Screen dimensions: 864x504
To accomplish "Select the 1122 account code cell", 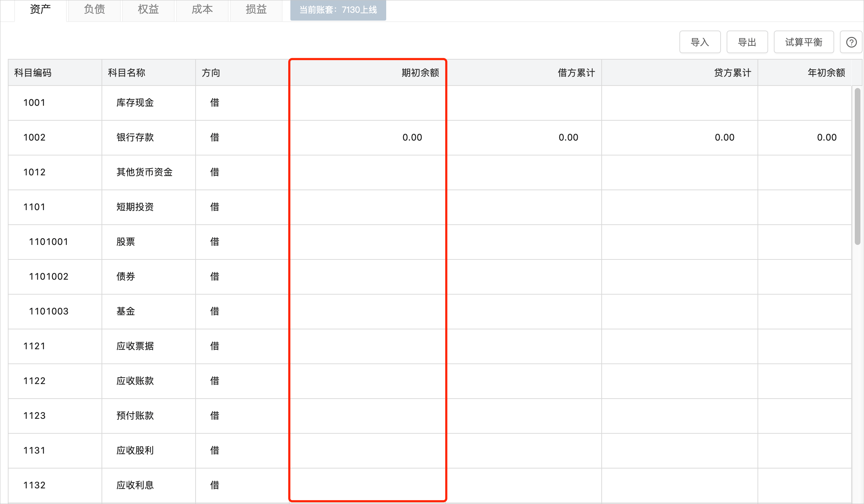I will click(55, 381).
